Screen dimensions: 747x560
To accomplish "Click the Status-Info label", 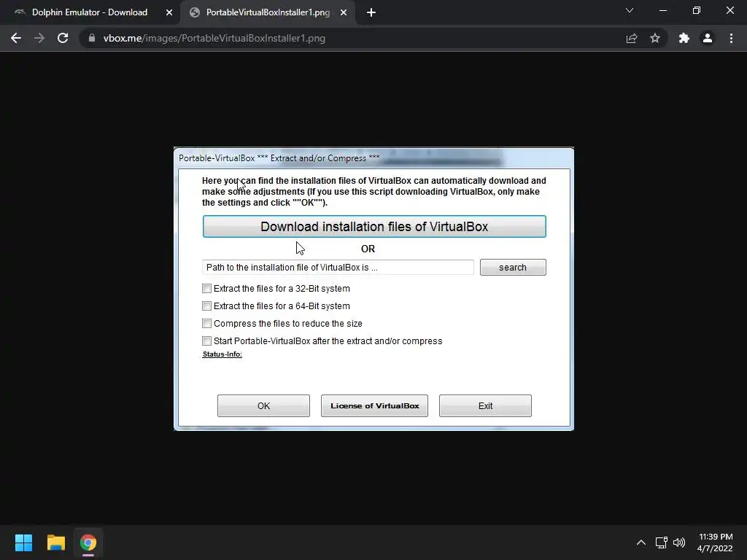I will point(222,354).
